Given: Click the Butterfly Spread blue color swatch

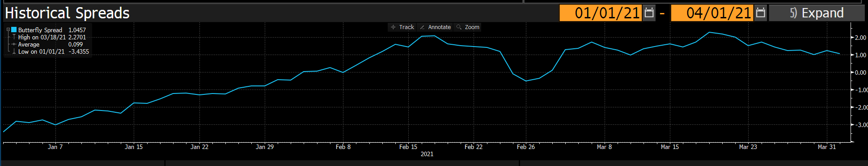Looking at the screenshot, I should click(14, 30).
